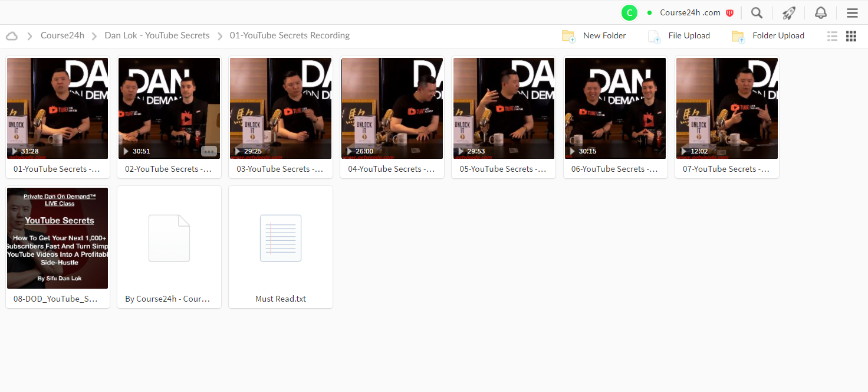The image size is (868, 392).
Task: Select 07-YouTube Secrets video thumbnail
Action: coord(727,108)
